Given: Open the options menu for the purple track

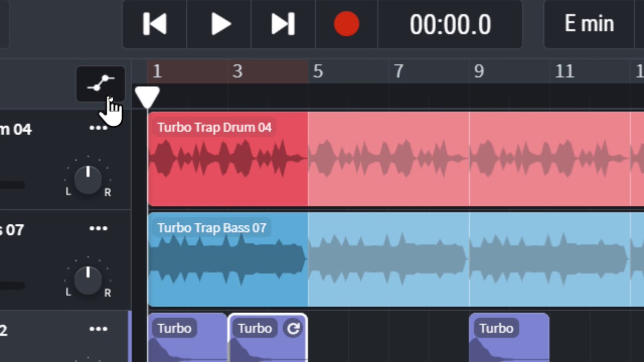Looking at the screenshot, I should coord(98,329).
